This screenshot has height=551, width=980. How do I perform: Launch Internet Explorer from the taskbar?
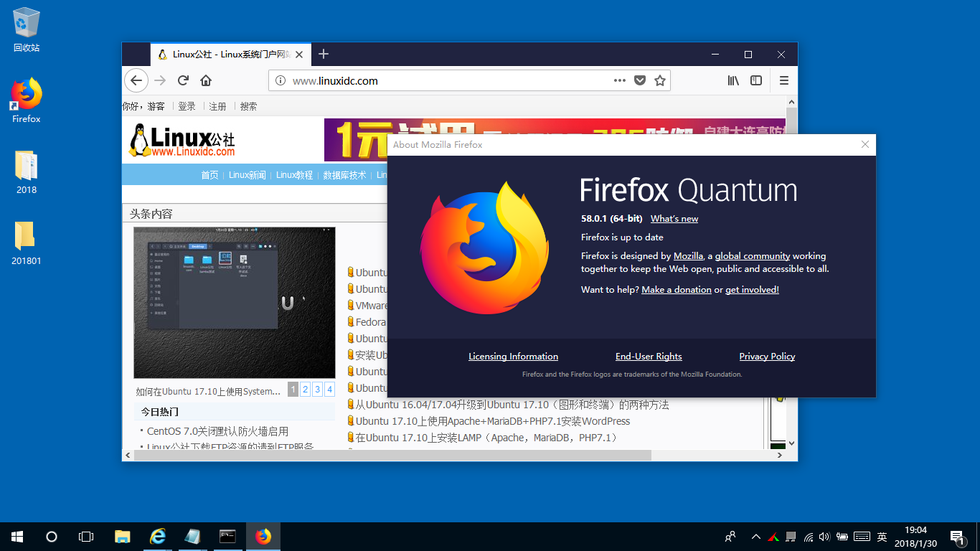click(x=158, y=537)
